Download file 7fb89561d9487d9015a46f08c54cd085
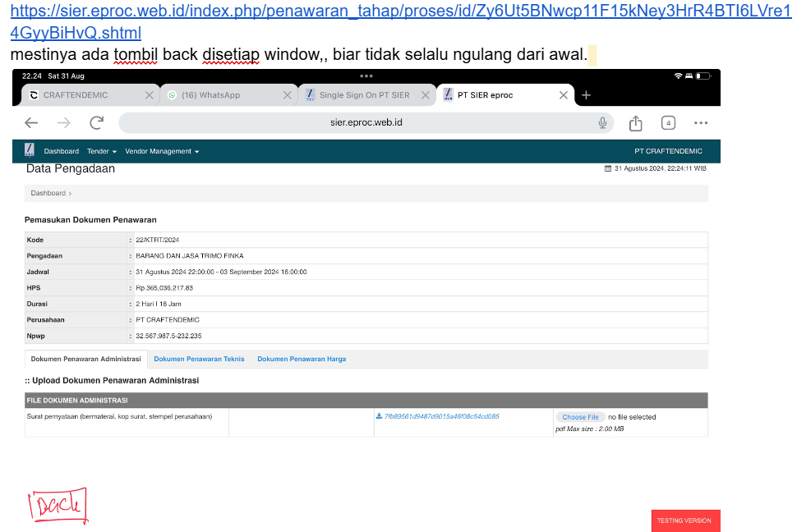 tap(442, 416)
